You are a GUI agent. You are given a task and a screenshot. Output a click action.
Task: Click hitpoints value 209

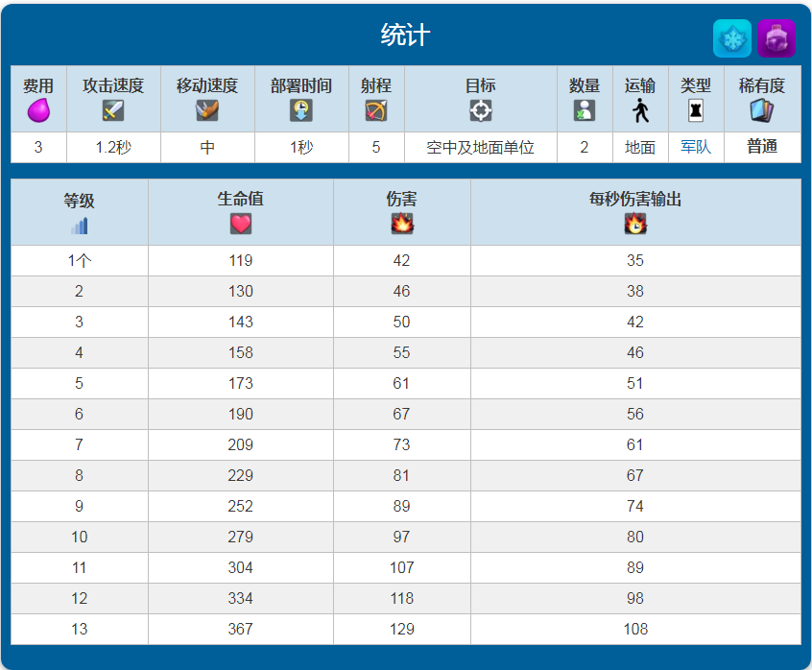click(241, 444)
